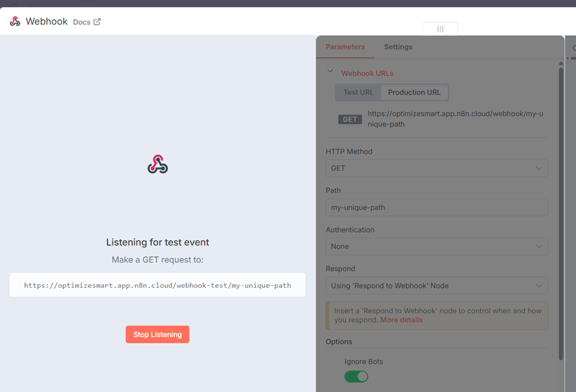Disable the Ignore Bots toggle
The image size is (576, 392).
click(356, 377)
